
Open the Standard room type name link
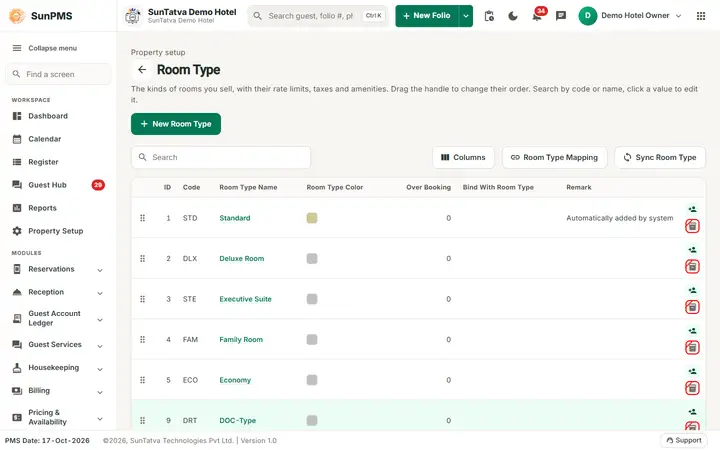[x=235, y=218]
